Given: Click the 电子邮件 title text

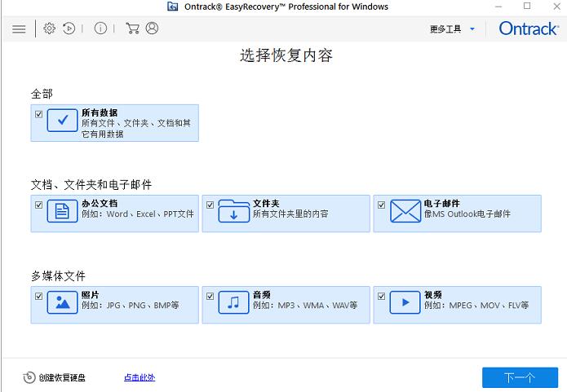Looking at the screenshot, I should 442,203.
